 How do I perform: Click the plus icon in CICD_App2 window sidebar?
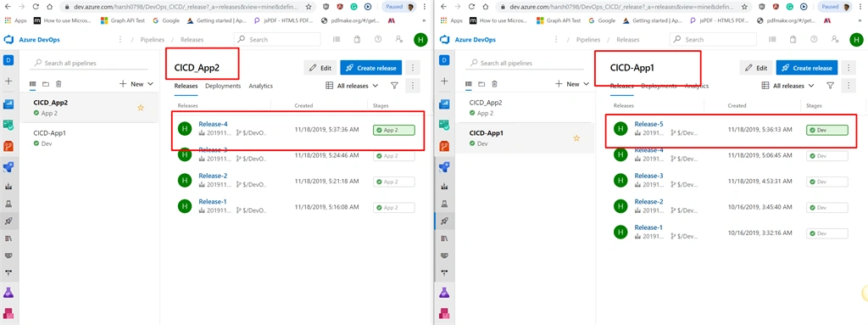8,81
